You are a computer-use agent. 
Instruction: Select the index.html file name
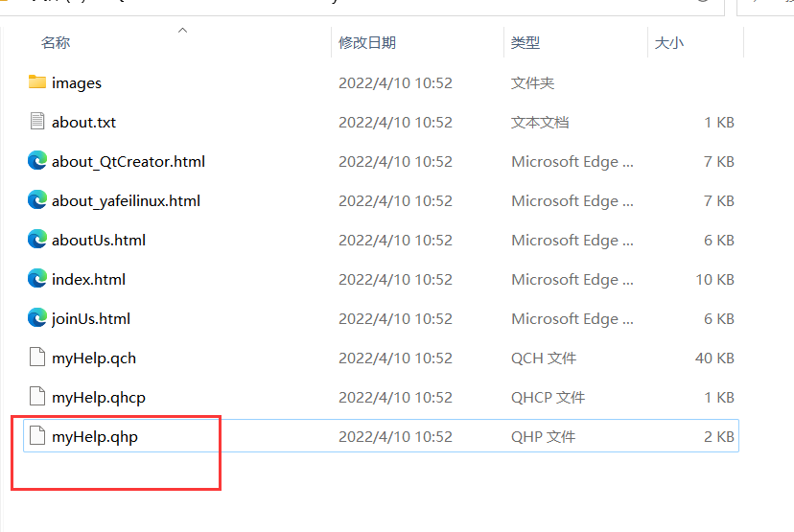tap(88, 279)
